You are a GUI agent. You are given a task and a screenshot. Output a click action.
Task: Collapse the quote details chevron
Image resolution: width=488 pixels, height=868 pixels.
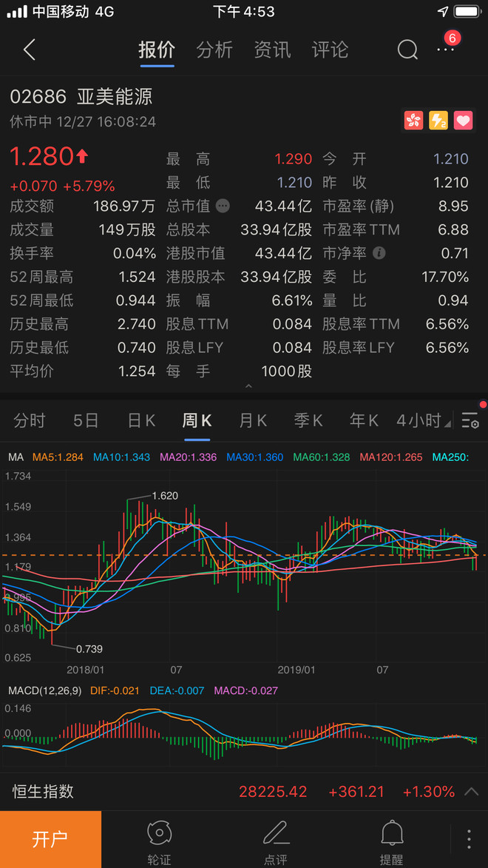[x=248, y=386]
